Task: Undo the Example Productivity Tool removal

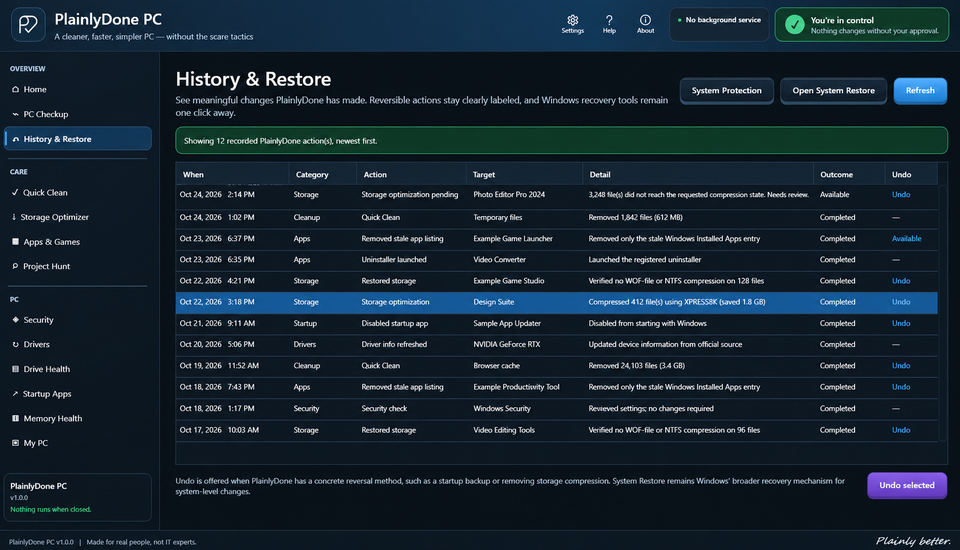Action: pos(901,387)
